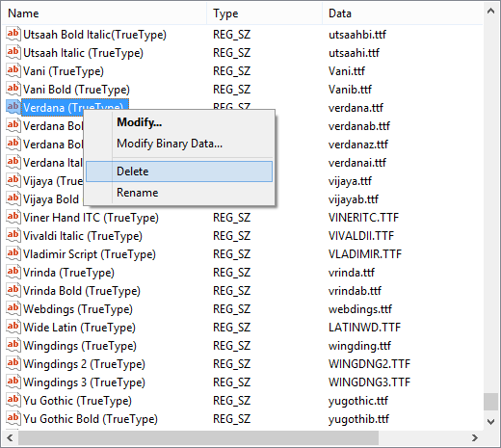Sort by the Name column header
This screenshot has width=501, height=448.
[x=104, y=13]
